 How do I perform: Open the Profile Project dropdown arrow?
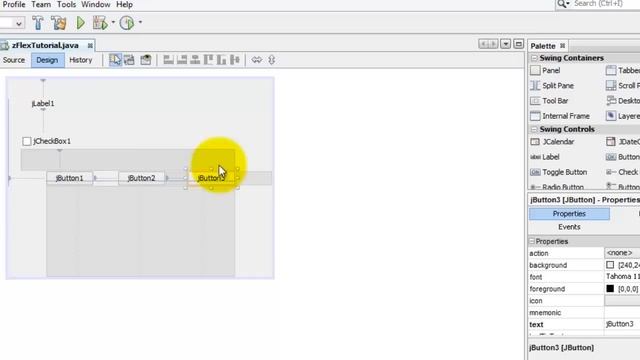pyautogui.click(x=140, y=22)
